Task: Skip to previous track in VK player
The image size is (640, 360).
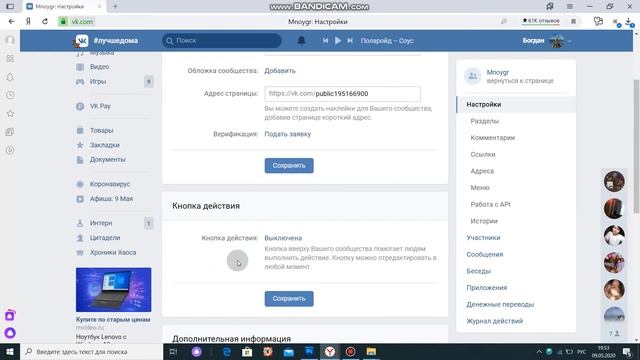Action: click(x=325, y=40)
